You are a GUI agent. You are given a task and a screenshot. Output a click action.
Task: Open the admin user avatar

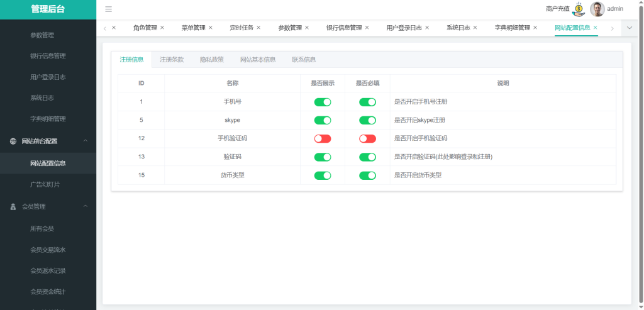[x=597, y=9]
